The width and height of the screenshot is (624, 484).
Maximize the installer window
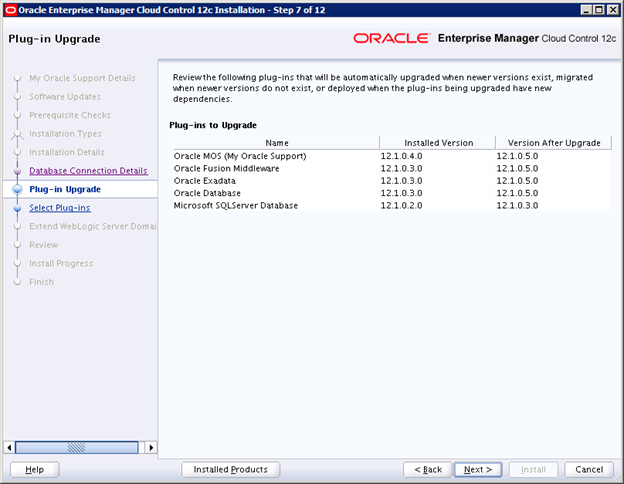(599, 10)
